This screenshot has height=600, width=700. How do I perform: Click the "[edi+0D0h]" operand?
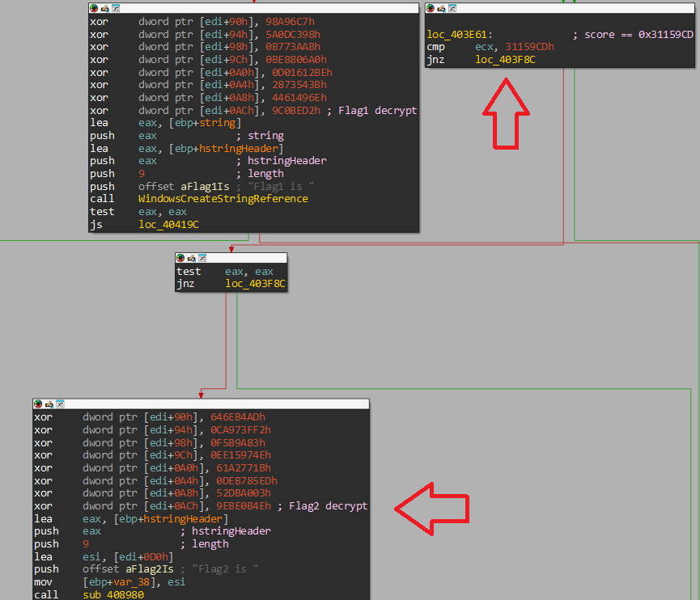pos(143,557)
